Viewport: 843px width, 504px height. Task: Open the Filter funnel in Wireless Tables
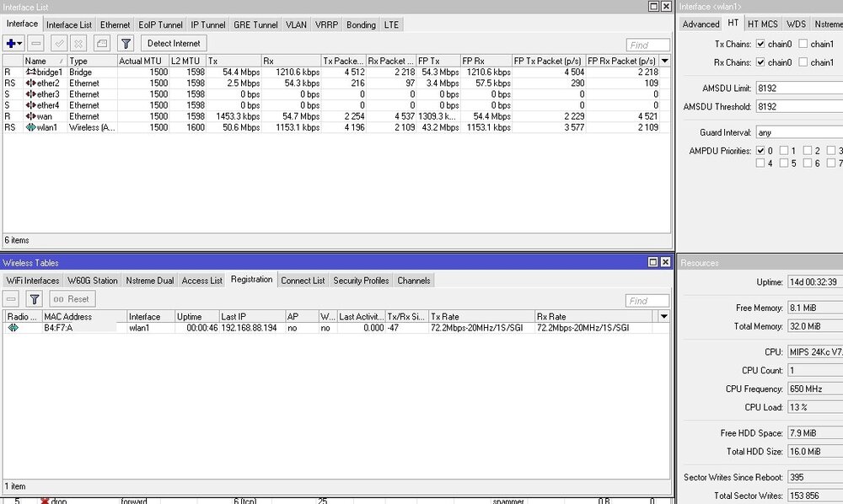coord(34,299)
